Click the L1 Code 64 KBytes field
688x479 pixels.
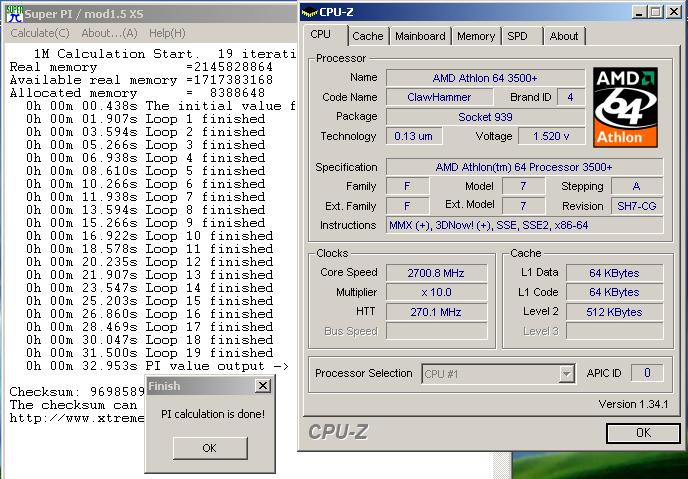614,292
